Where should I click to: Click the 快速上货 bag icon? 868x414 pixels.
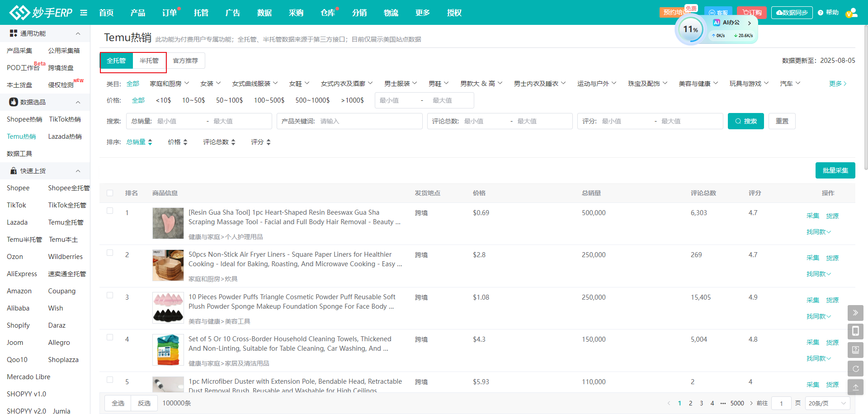click(x=14, y=171)
